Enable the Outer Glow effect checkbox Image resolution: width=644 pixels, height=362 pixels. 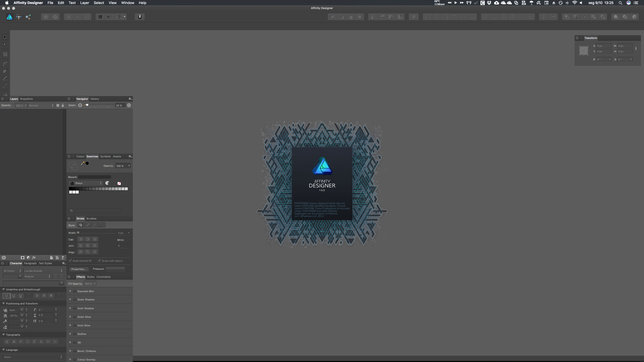[75, 317]
